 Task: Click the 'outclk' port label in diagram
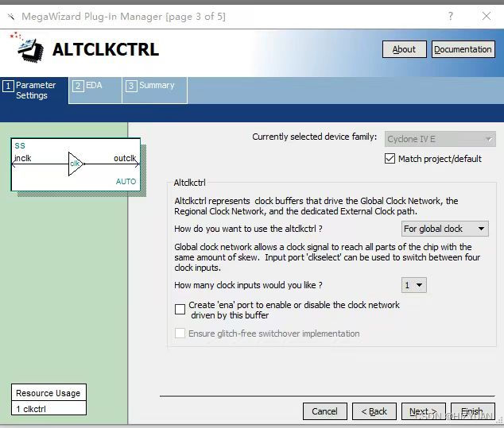click(125, 158)
